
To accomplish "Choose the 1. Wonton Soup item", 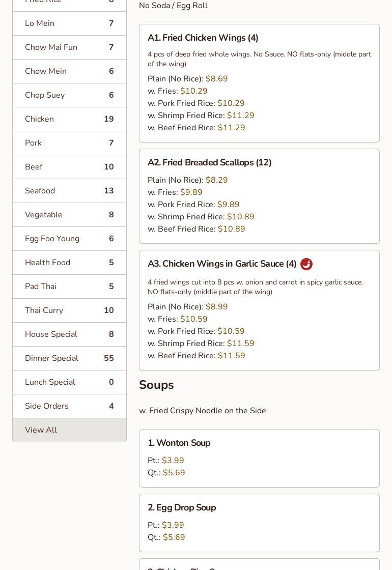I will pos(179,443).
